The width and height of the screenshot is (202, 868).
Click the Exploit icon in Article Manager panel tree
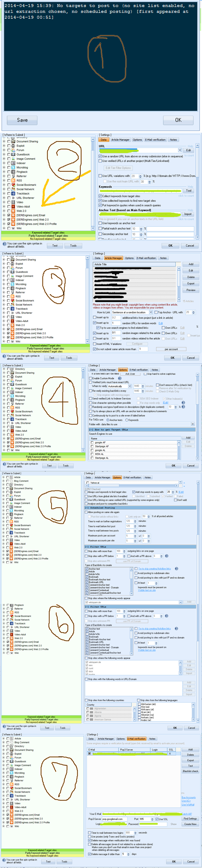(x=12, y=264)
